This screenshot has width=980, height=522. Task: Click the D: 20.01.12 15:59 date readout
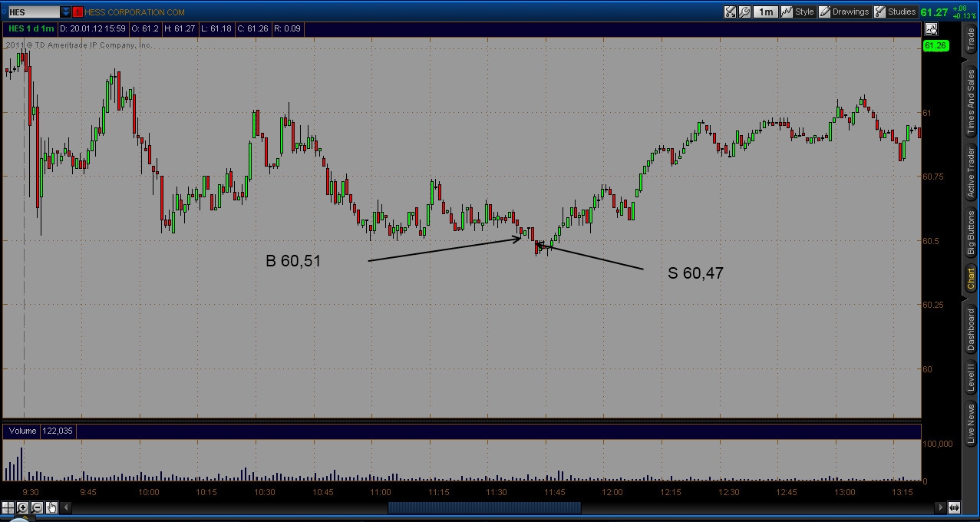pos(92,28)
